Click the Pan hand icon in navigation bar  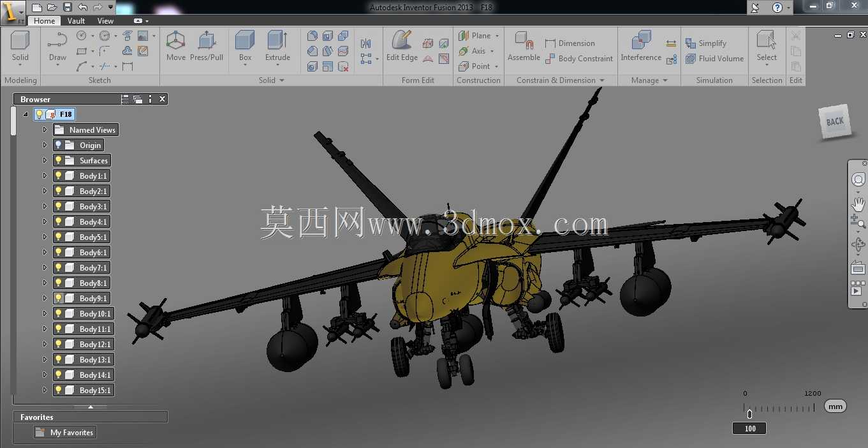tap(858, 204)
